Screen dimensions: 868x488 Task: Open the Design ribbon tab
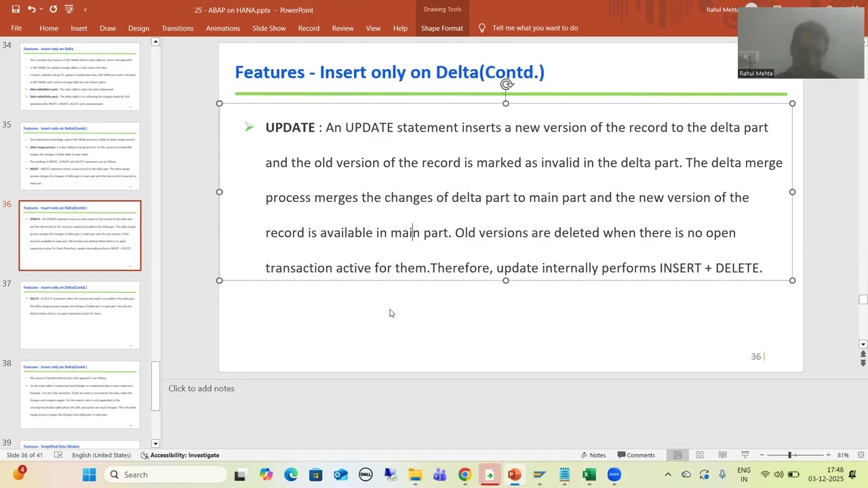point(138,28)
